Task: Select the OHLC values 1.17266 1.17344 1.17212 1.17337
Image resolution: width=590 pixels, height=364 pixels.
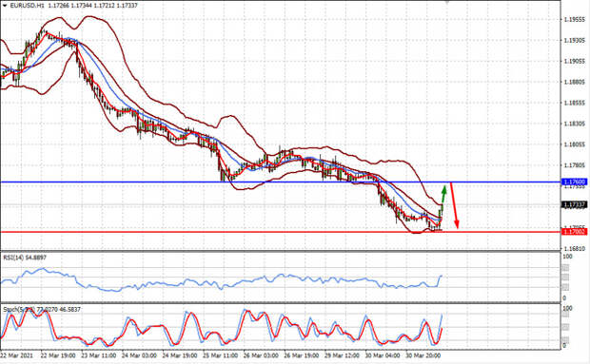Action: tap(92, 6)
